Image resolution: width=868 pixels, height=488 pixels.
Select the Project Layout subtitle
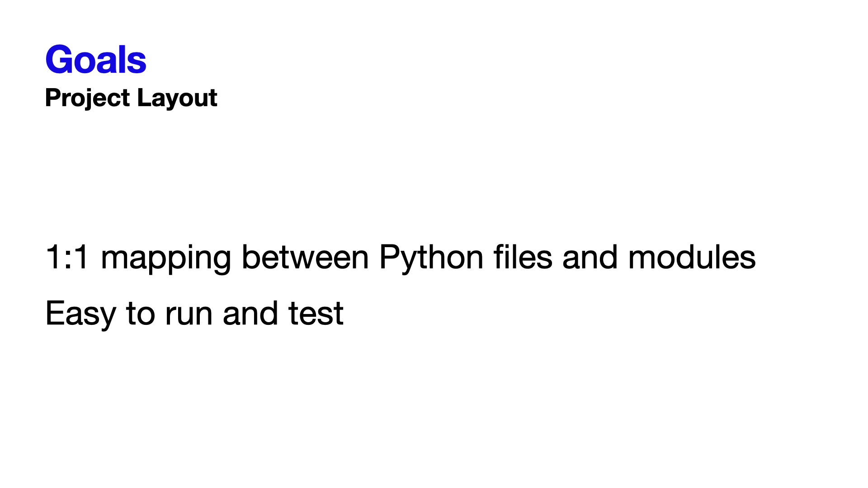131,98
